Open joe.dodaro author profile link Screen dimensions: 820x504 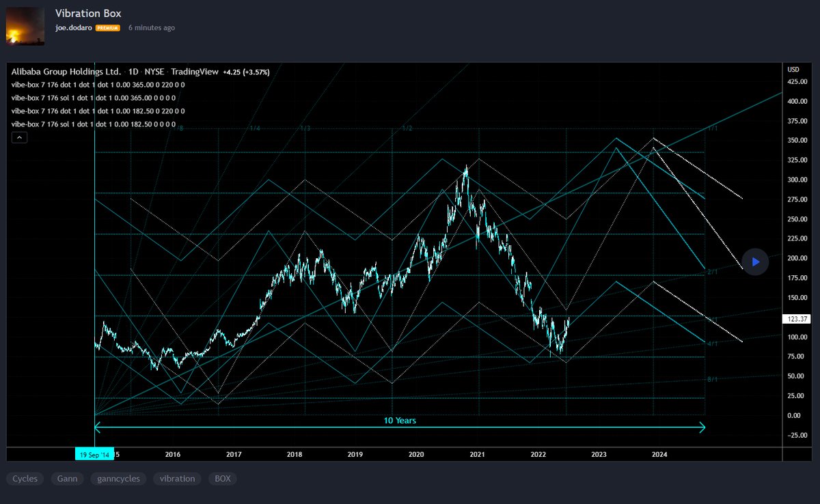pyautogui.click(x=73, y=28)
